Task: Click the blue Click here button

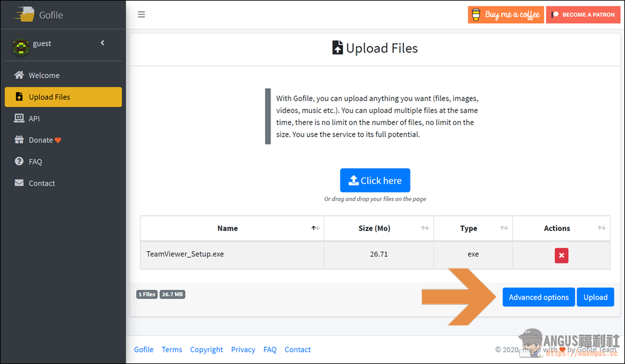Action: tap(374, 180)
